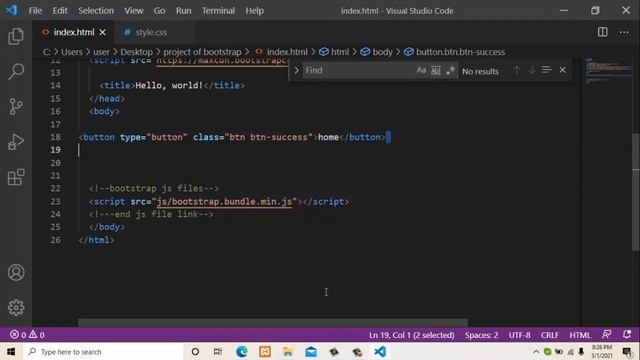Click Ln 19, Col 1 status item
Viewport: 640px width, 360px height.
point(411,335)
